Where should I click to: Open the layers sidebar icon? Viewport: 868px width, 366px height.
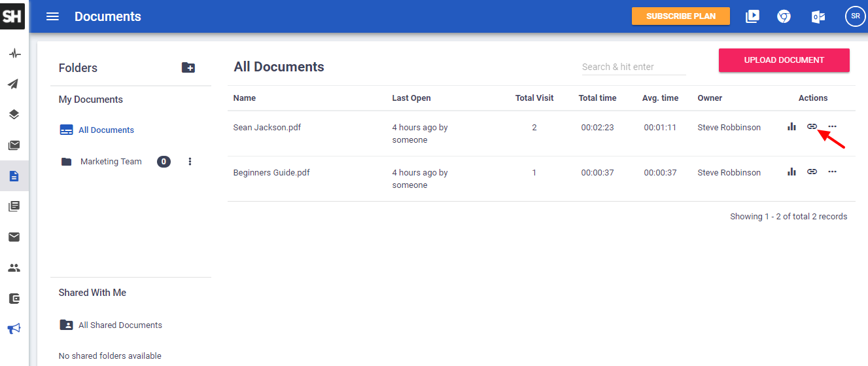14,115
